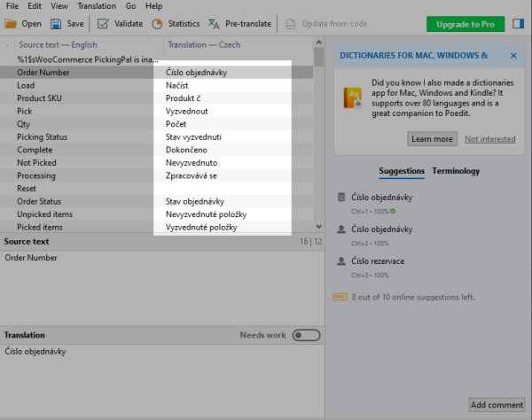Click the Open folder icon
Viewport: 532px width, 420px height.
[x=12, y=24]
